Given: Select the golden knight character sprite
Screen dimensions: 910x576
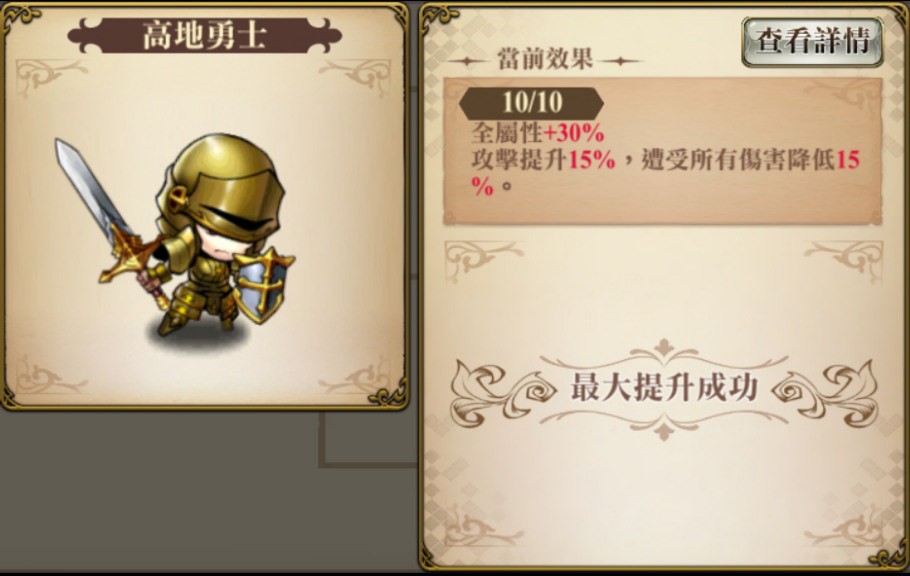Looking at the screenshot, I should (175, 237).
